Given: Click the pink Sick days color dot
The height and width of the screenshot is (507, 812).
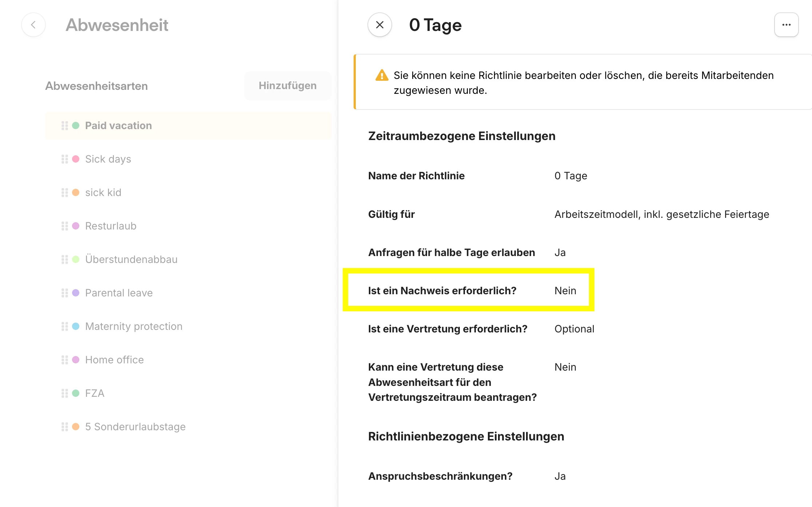Looking at the screenshot, I should (x=76, y=159).
